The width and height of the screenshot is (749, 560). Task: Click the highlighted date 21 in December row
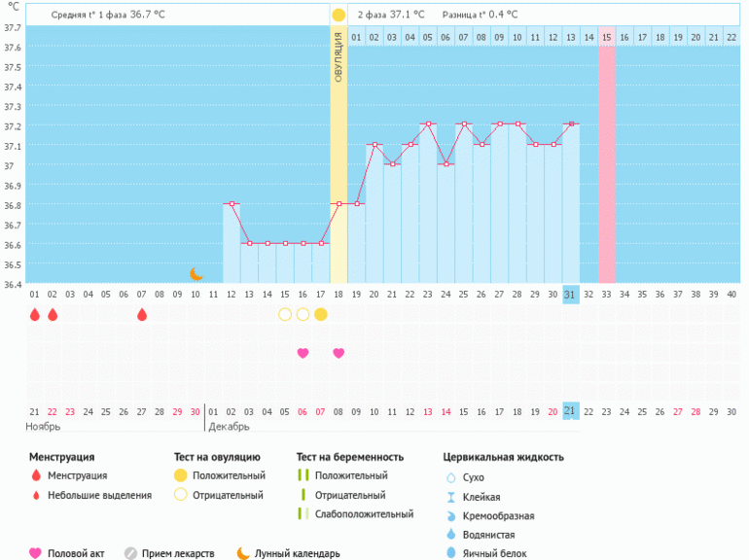tap(571, 411)
